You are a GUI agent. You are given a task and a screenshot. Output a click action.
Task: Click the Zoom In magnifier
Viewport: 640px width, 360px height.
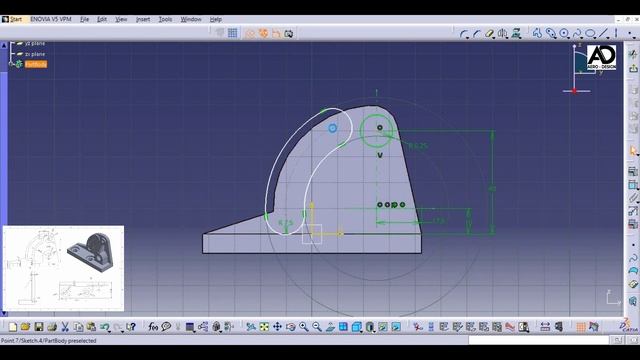click(303, 327)
